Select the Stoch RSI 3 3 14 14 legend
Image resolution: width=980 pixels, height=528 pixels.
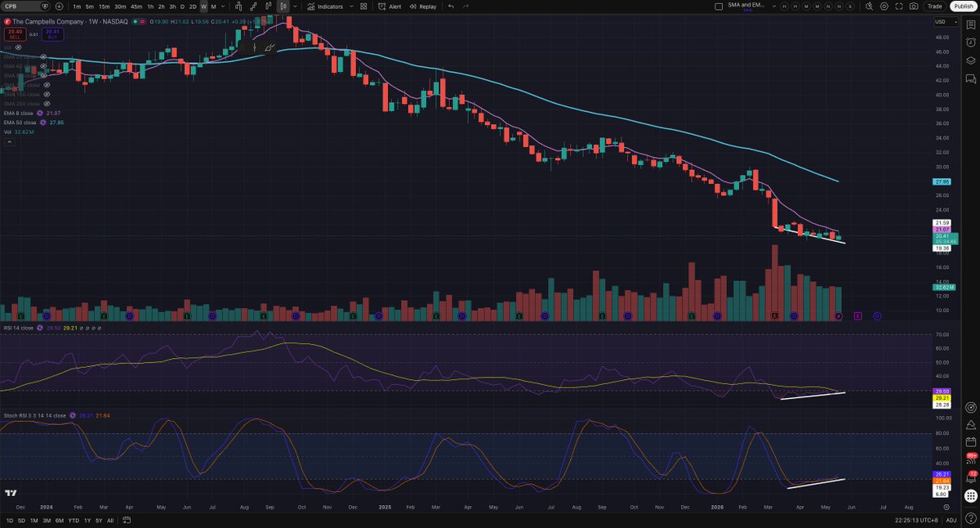point(35,415)
